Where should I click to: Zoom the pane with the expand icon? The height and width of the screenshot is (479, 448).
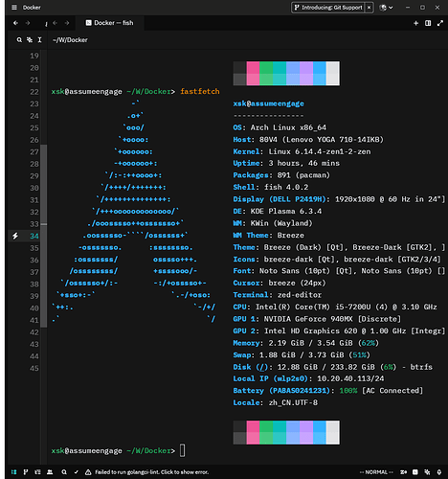(440, 23)
